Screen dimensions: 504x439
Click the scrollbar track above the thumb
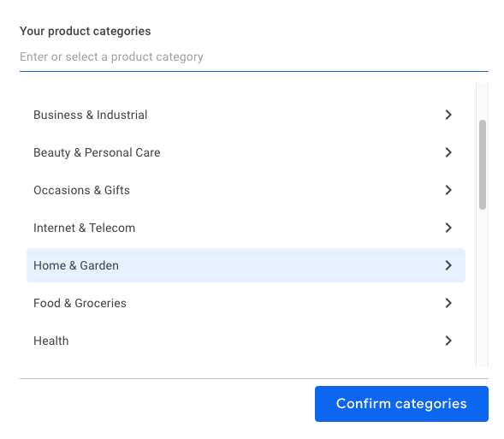pyautogui.click(x=482, y=101)
